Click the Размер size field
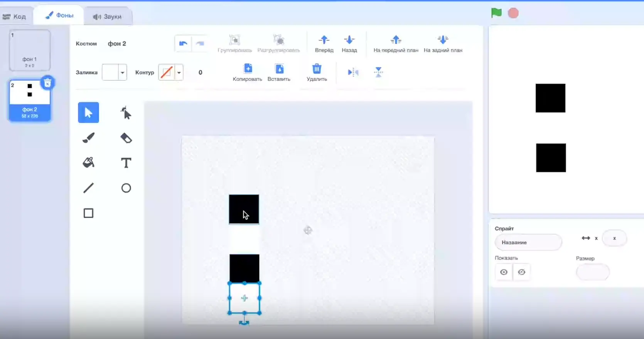Image resolution: width=644 pixels, height=339 pixels. [x=593, y=272]
